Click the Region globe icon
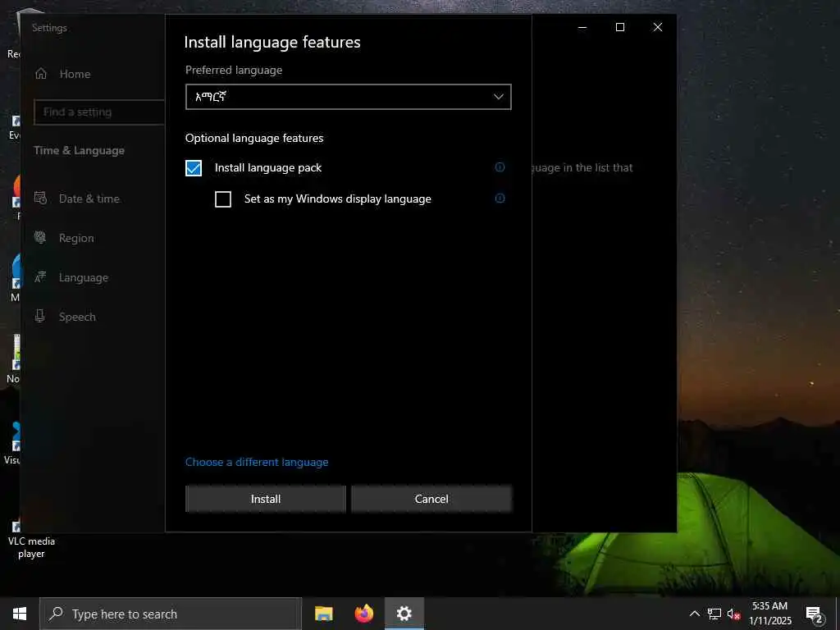Screen dimensions: 840x630 [40, 237]
